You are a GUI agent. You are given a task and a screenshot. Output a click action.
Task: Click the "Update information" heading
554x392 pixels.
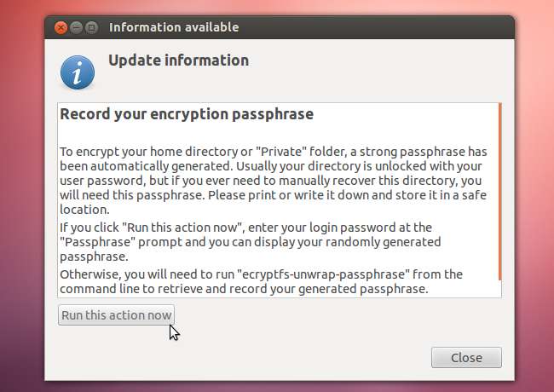click(x=178, y=61)
